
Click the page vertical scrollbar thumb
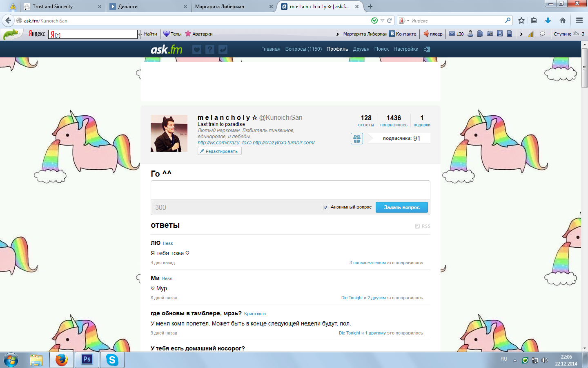[x=584, y=68]
